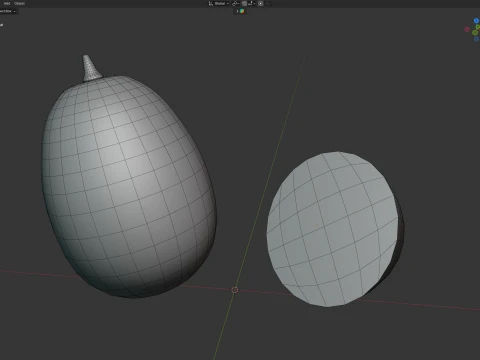The height and width of the screenshot is (360, 480).
Task: Open the pivot point selector
Action: (x=235, y=3)
